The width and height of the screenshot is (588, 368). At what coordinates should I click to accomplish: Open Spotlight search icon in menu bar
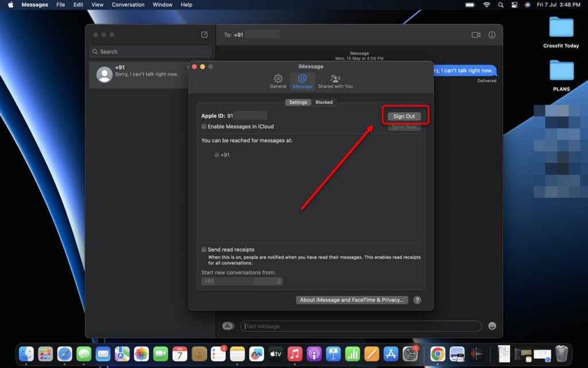[x=501, y=5]
